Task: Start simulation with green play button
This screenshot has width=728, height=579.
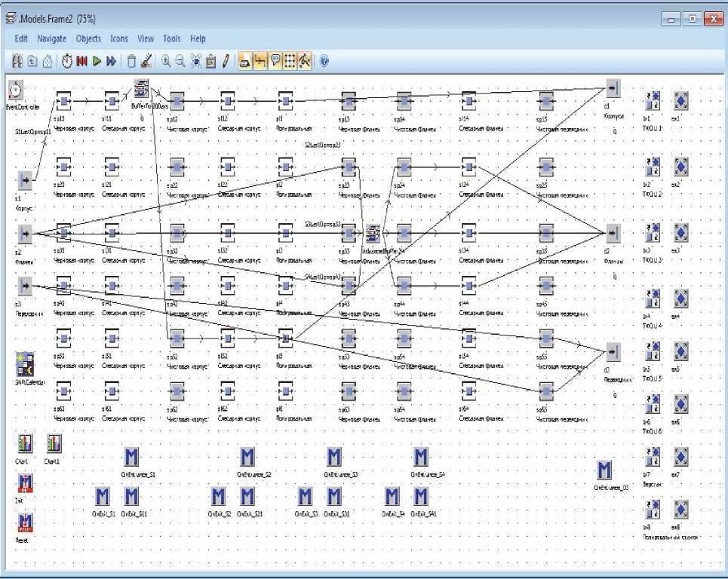Action: click(x=97, y=61)
